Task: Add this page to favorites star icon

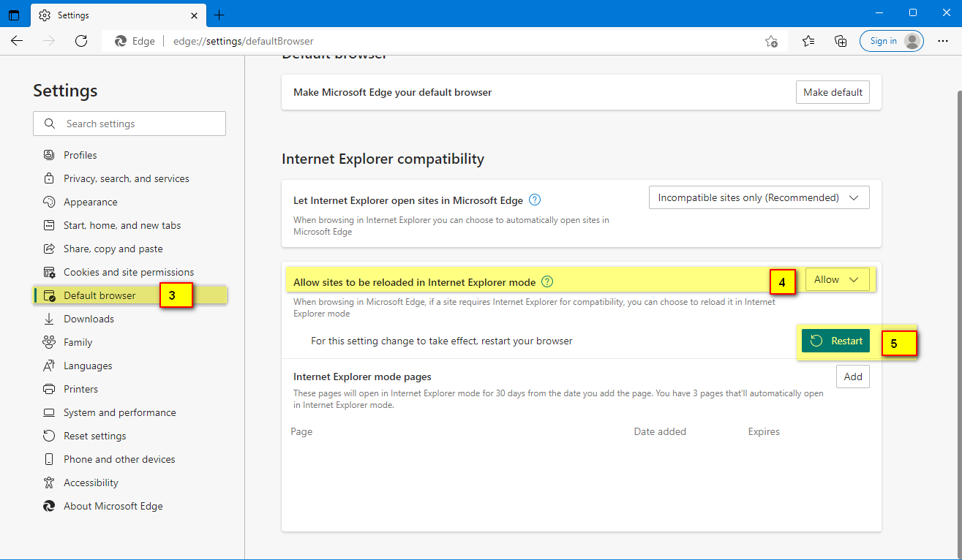Action: (x=771, y=41)
